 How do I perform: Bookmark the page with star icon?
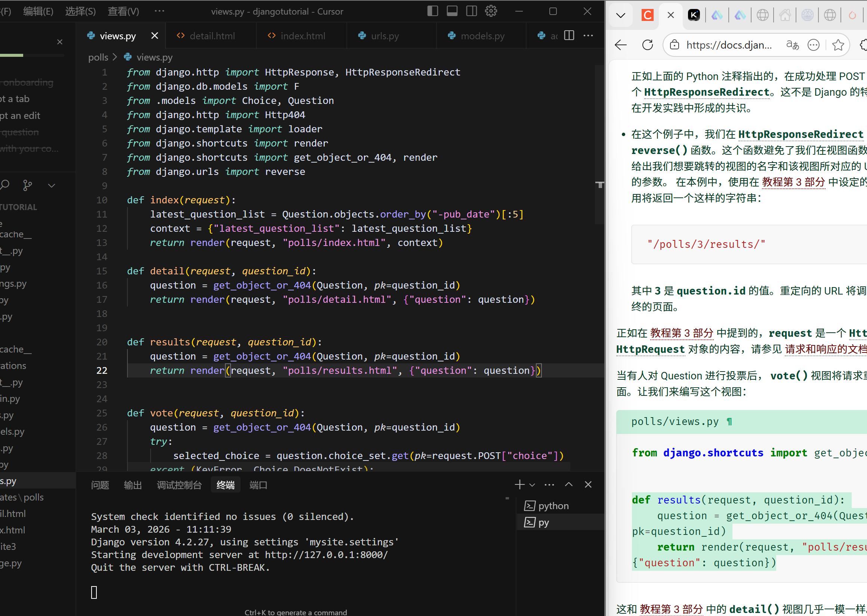(838, 45)
